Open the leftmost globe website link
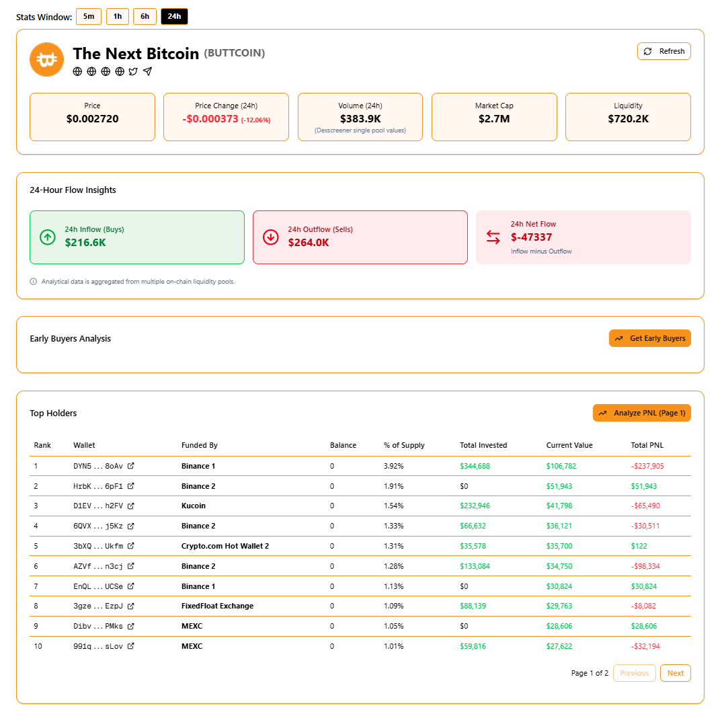This screenshot has width=728, height=712. point(77,71)
